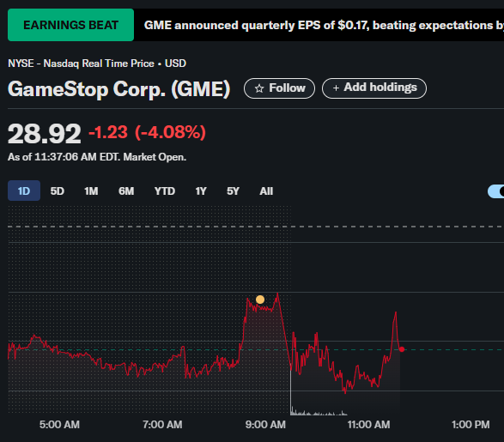
Task: Open the GME quarterly EPS announcement headline
Action: coord(324,25)
